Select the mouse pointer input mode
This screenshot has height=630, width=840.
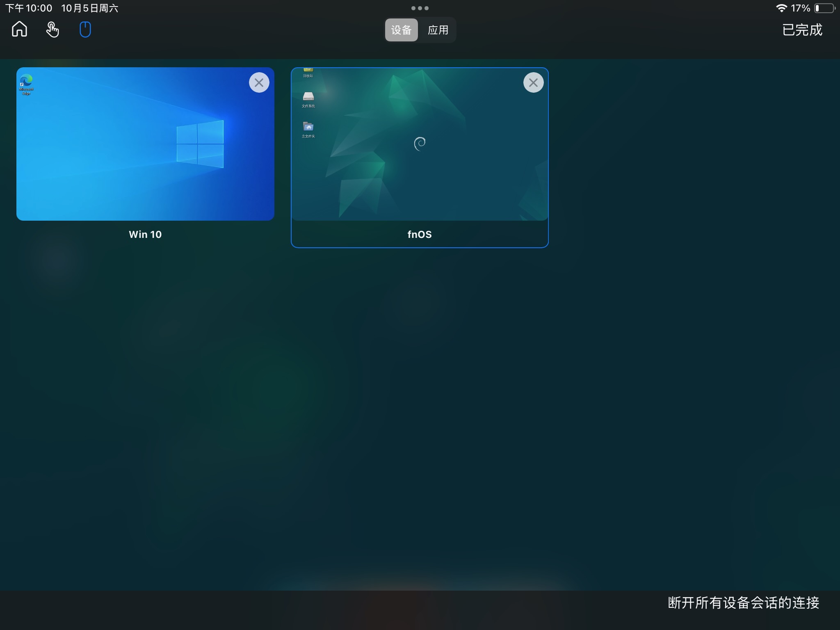(x=85, y=30)
